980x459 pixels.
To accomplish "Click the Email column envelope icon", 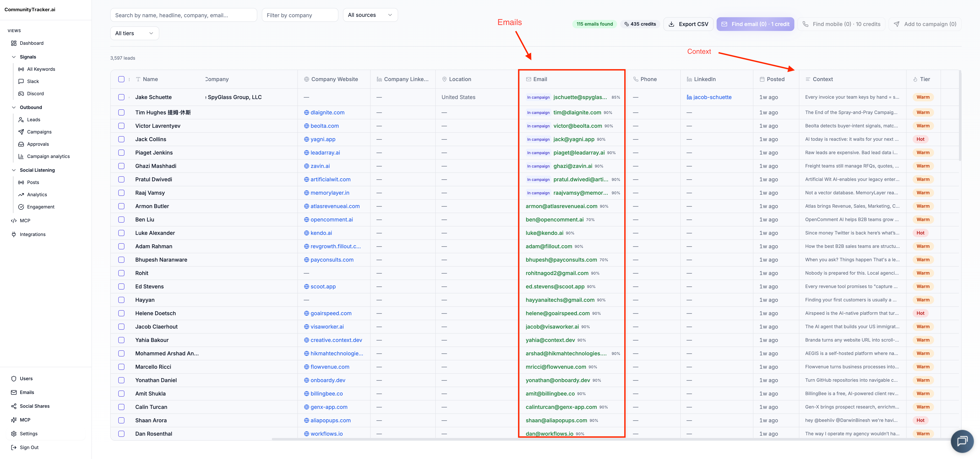I will (528, 79).
